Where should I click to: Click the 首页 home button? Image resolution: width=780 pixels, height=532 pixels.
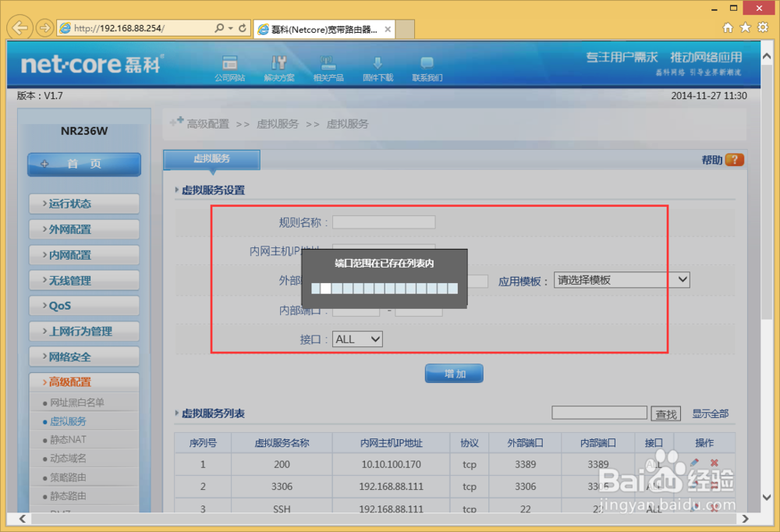[84, 165]
